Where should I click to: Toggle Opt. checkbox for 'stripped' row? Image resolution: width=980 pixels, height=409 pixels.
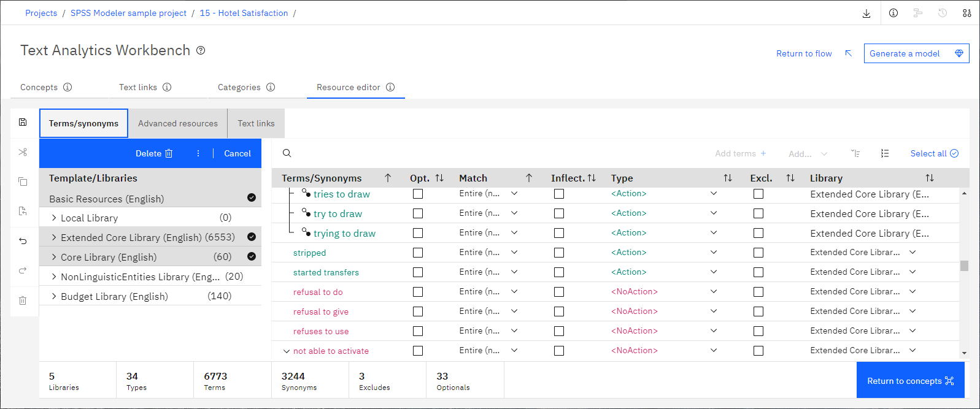pos(418,253)
